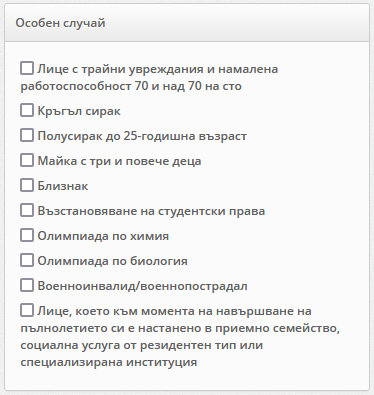Image resolution: width=374 pixels, height=395 pixels.
Task: Check 'Олимпиада по химия' option
Action: (27, 235)
